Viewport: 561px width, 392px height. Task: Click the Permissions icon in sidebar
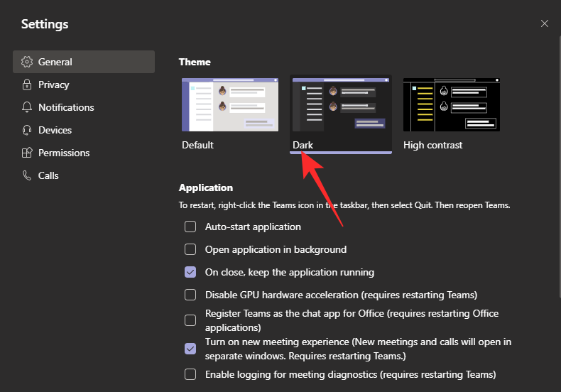click(x=27, y=153)
